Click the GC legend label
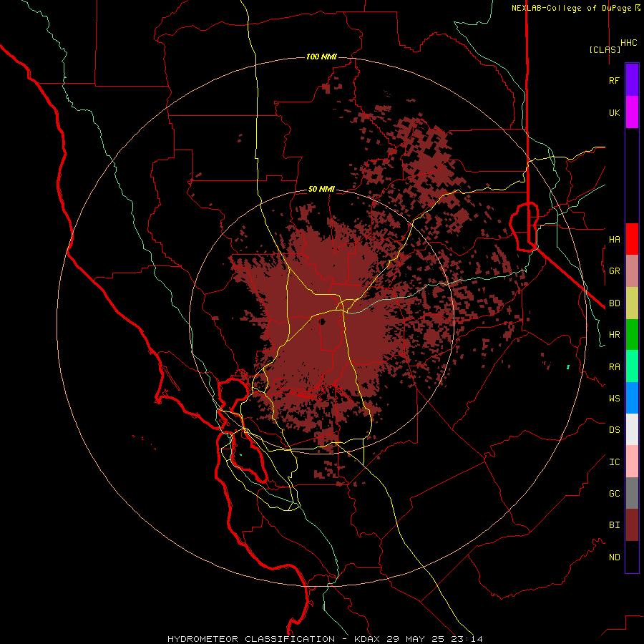This screenshot has width=644, height=644. tap(614, 493)
